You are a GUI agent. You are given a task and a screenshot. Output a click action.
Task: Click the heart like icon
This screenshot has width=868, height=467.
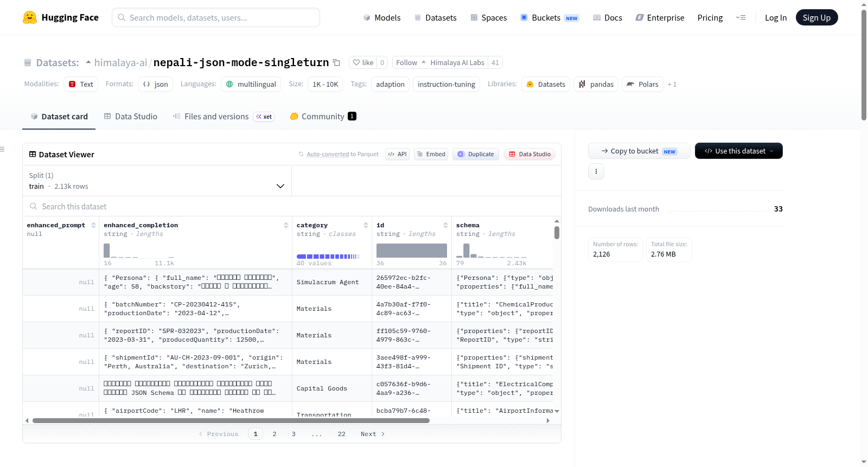coord(356,62)
